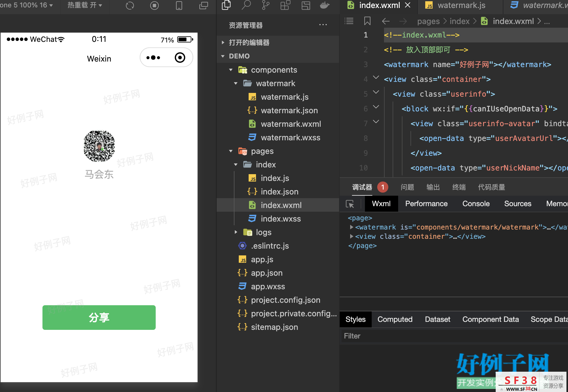This screenshot has width=568, height=392.
Task: Switch to the Wxml devtools tab
Action: tap(381, 204)
